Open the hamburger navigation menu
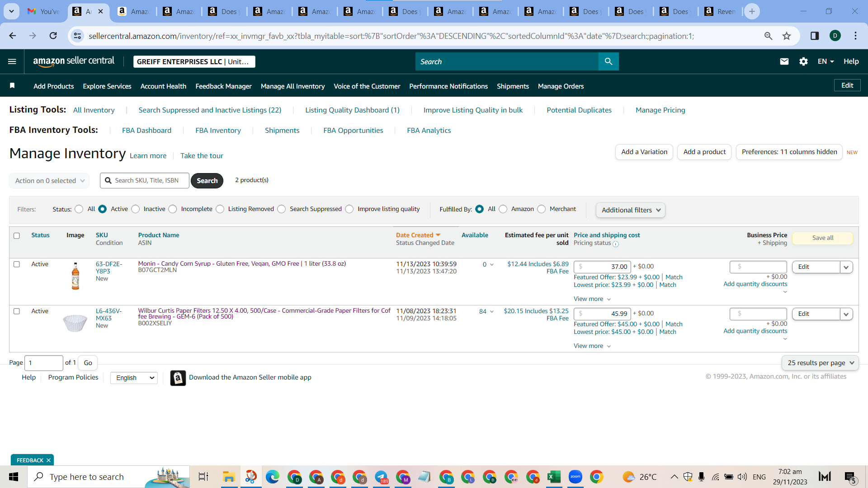 pyautogui.click(x=12, y=61)
